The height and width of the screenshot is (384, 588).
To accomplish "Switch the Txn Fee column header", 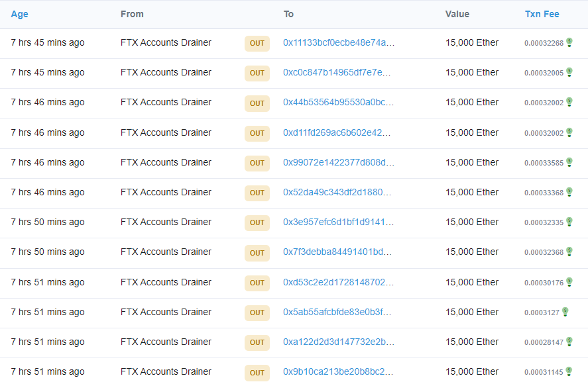I will click(x=542, y=14).
